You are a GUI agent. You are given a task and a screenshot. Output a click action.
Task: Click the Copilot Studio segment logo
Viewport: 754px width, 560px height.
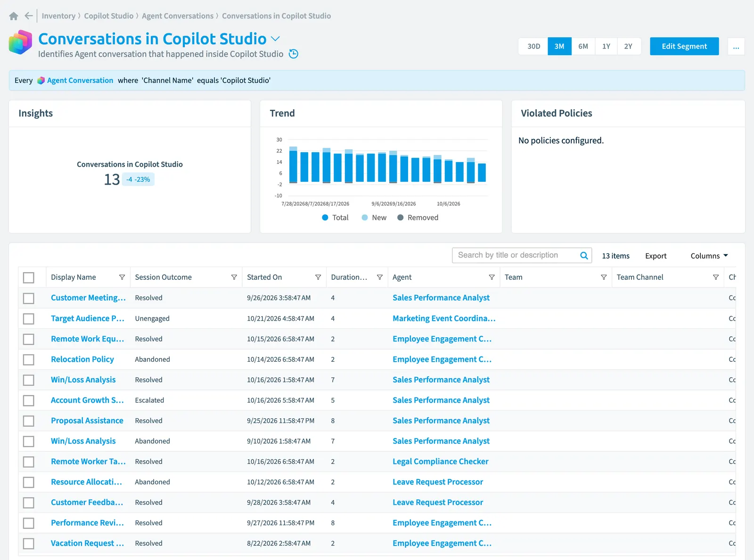pyautogui.click(x=20, y=42)
